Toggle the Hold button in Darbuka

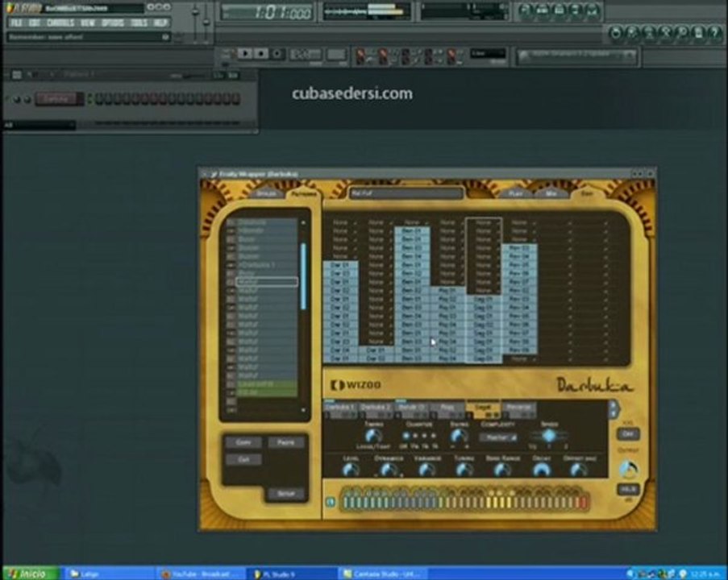(628, 490)
